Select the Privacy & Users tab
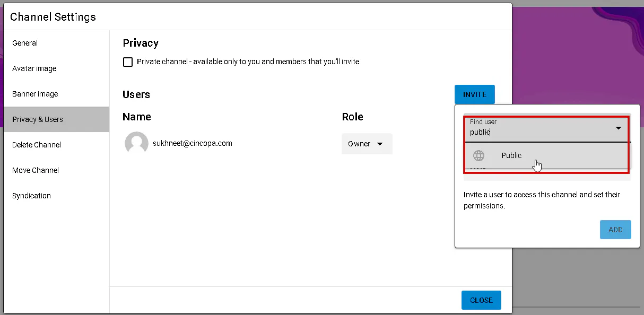Viewport: 644px width, 315px height. (x=56, y=119)
